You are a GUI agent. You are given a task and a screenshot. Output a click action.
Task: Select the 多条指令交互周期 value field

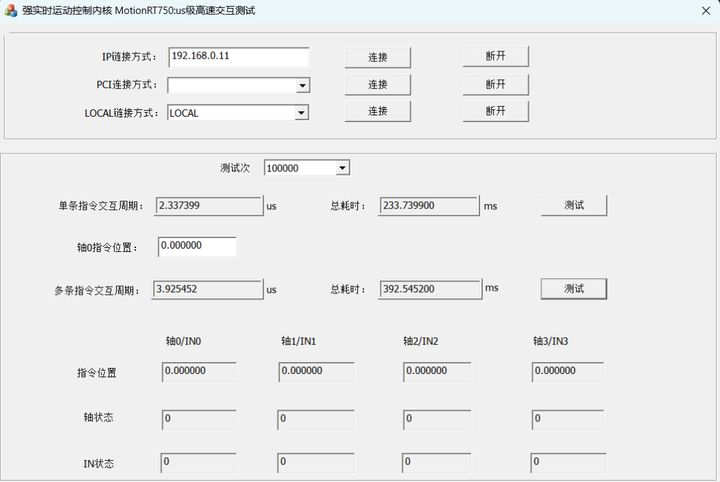coord(206,289)
